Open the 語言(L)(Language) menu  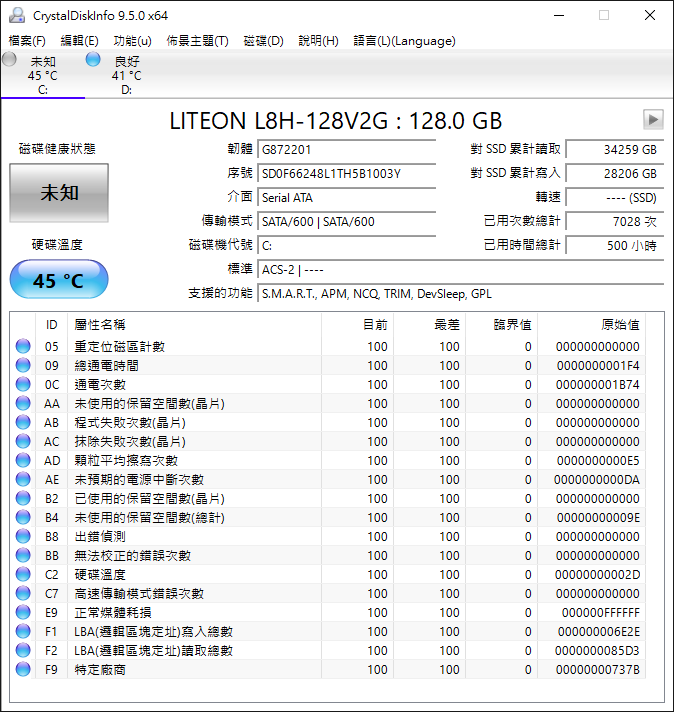(x=404, y=41)
